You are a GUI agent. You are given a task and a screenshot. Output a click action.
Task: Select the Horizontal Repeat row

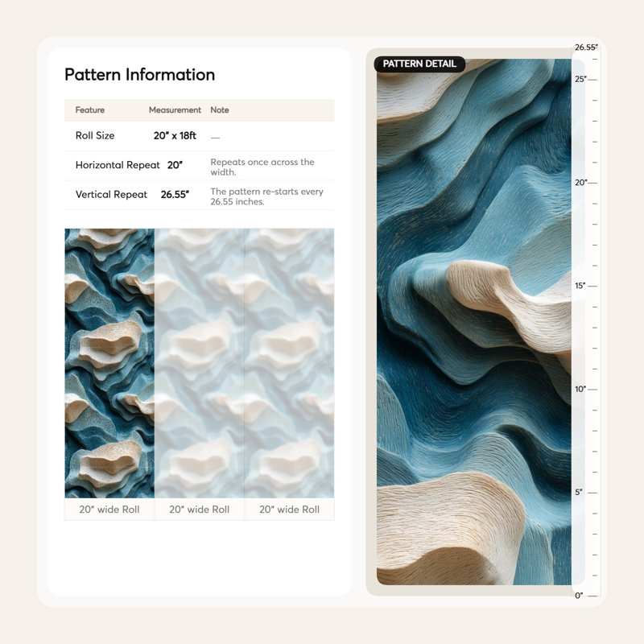click(200, 166)
